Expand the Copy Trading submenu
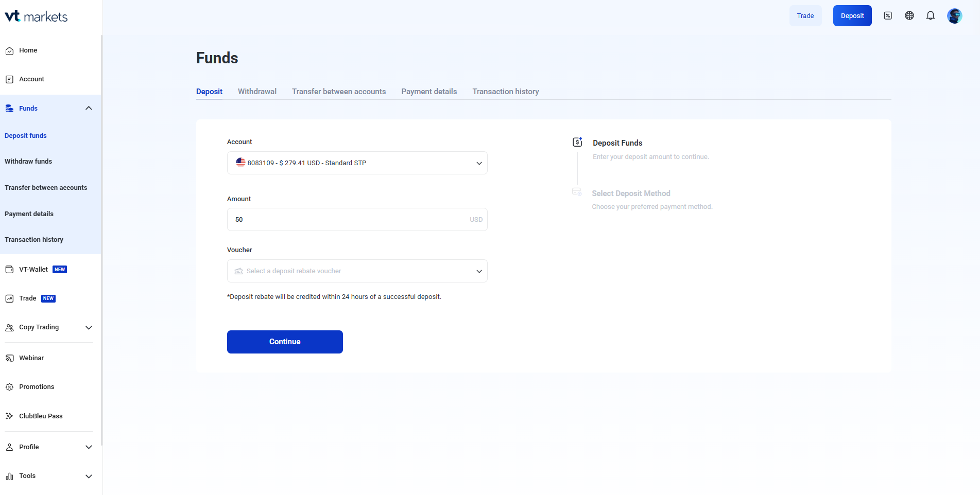Viewport: 980px width, 495px height. [89, 328]
